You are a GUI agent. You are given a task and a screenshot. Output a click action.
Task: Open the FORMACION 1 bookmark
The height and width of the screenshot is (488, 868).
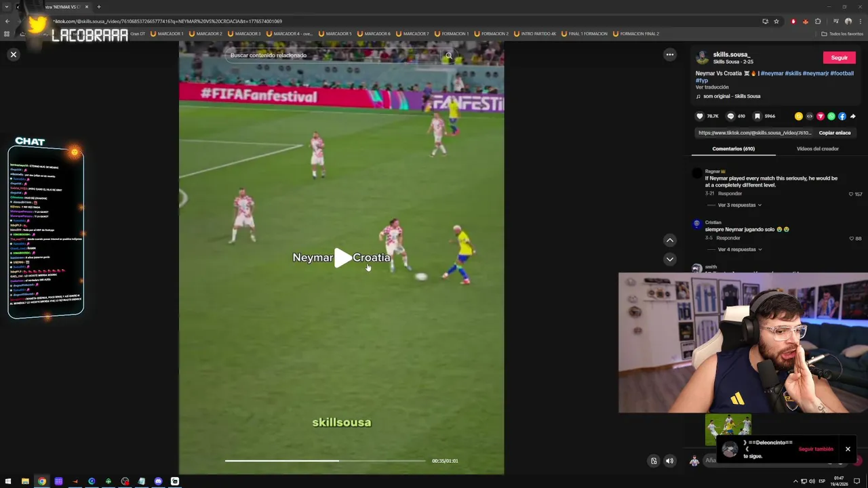451,33
